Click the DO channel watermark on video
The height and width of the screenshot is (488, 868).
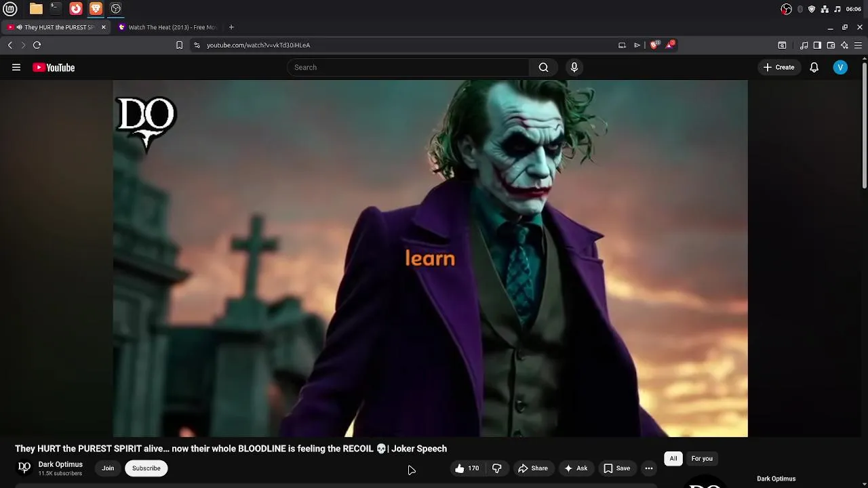[146, 123]
